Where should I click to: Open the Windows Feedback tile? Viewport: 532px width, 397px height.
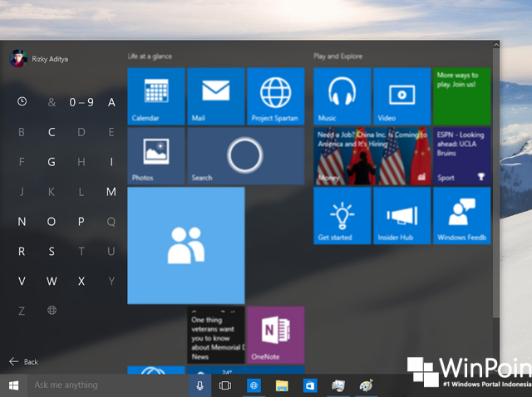coord(461,216)
